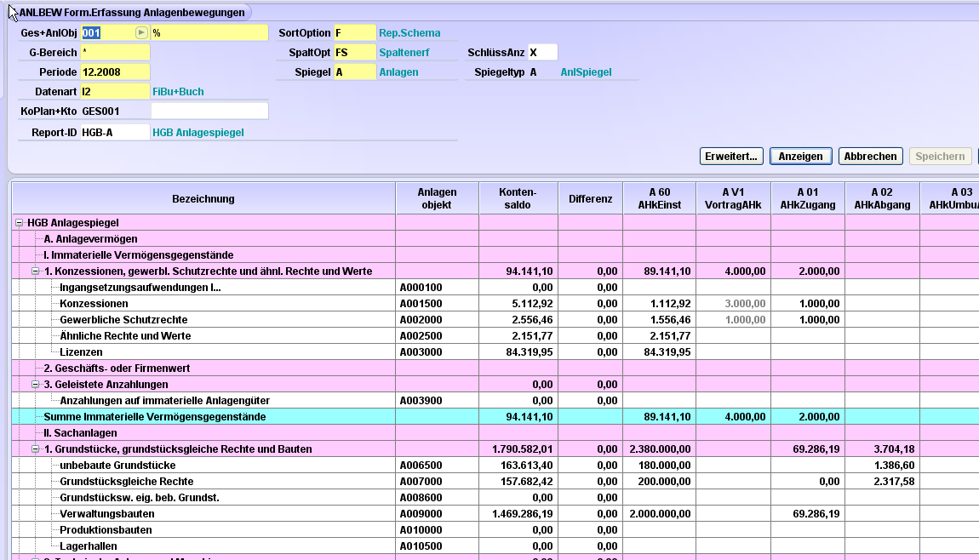979x560 pixels.
Task: Focus the Datenart field showing I2
Action: tap(115, 92)
